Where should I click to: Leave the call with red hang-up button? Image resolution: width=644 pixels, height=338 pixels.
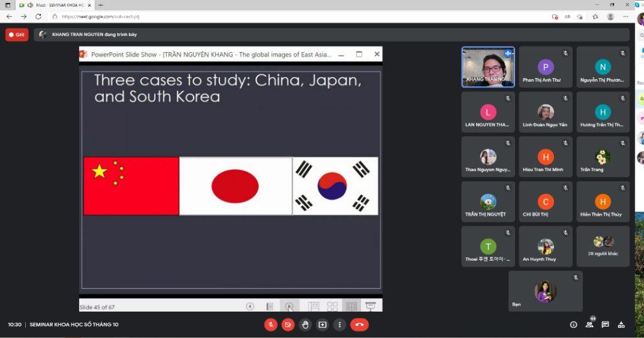tap(359, 325)
